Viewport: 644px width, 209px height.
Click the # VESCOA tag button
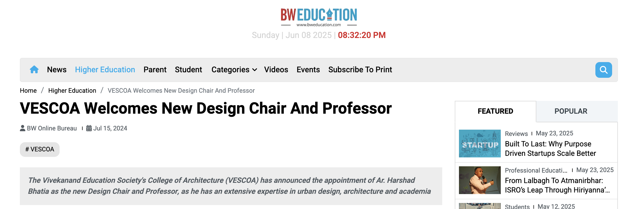coord(40,150)
